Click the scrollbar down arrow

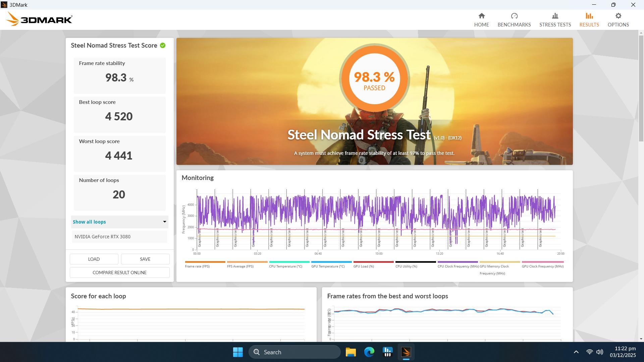[641, 339]
